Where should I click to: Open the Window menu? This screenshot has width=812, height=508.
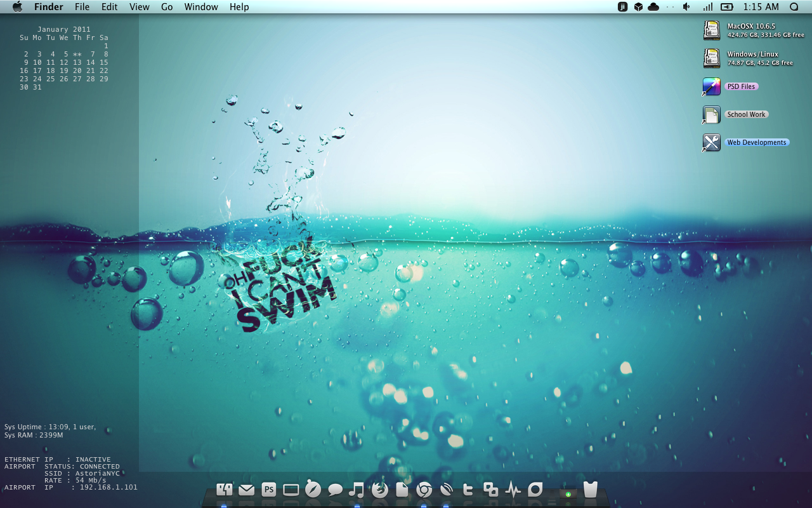pyautogui.click(x=201, y=7)
